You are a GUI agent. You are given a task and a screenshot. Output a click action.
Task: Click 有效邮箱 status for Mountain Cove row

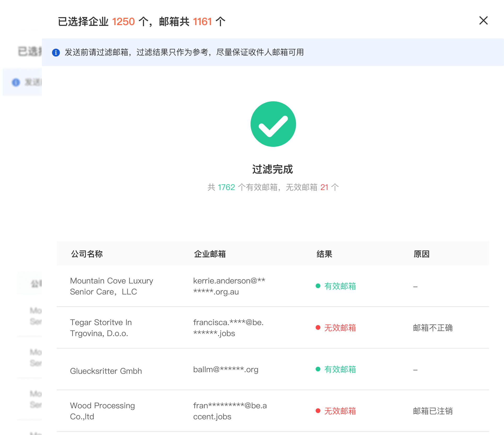336,286
